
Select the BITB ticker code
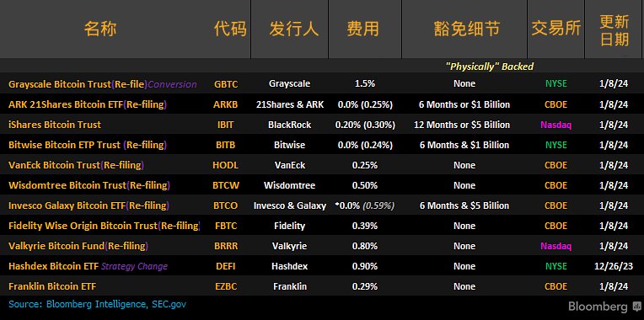point(225,145)
